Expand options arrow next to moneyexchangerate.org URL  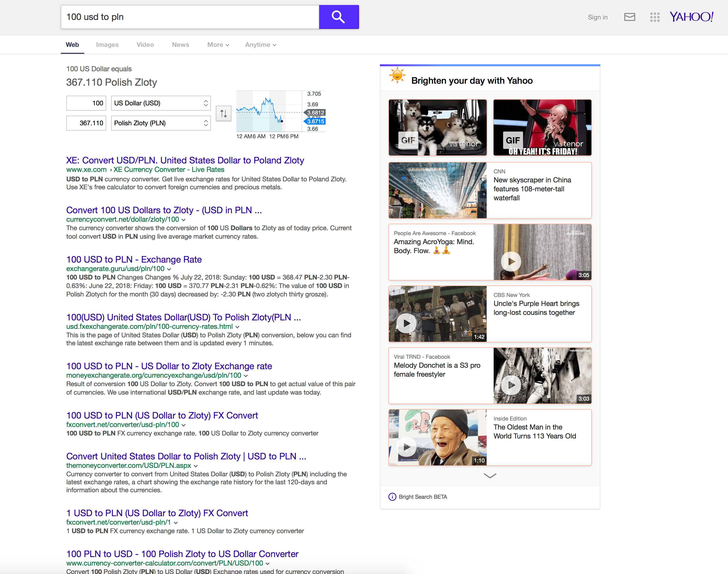[x=246, y=376]
